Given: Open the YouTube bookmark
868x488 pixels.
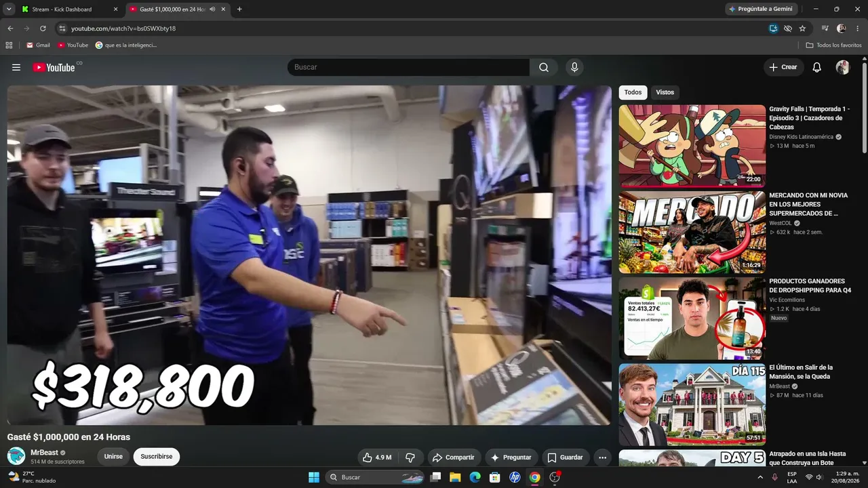Looking at the screenshot, I should click(73, 45).
